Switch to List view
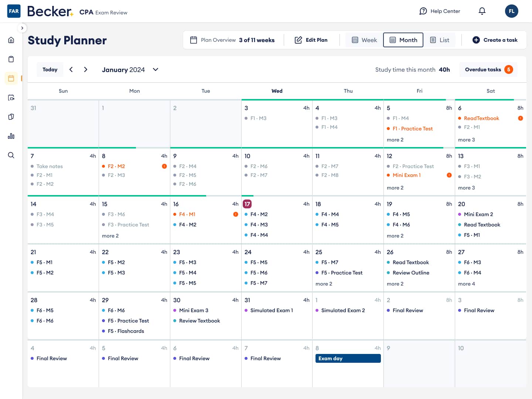 coord(440,40)
